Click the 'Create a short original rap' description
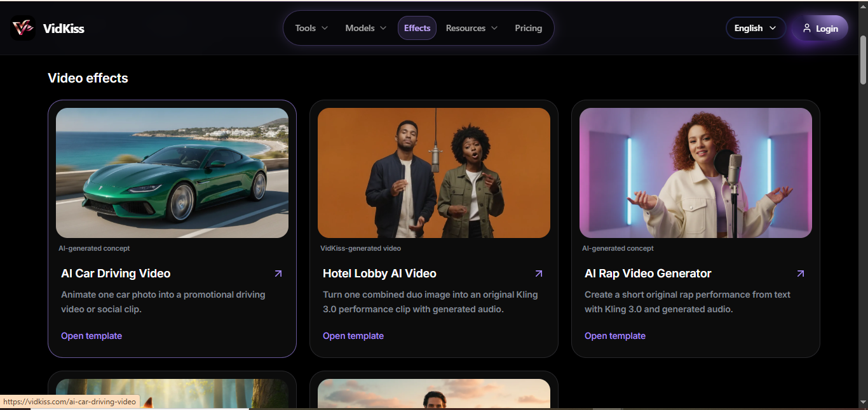 (688, 302)
